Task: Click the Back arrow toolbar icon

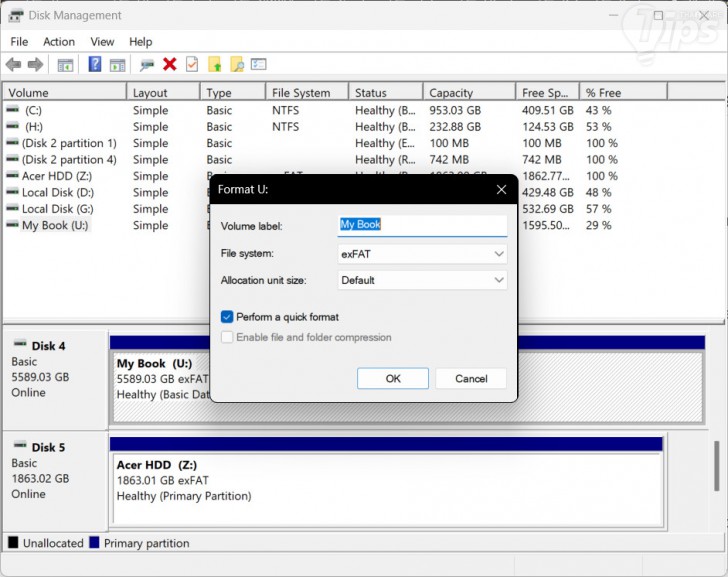Action: [x=13, y=65]
